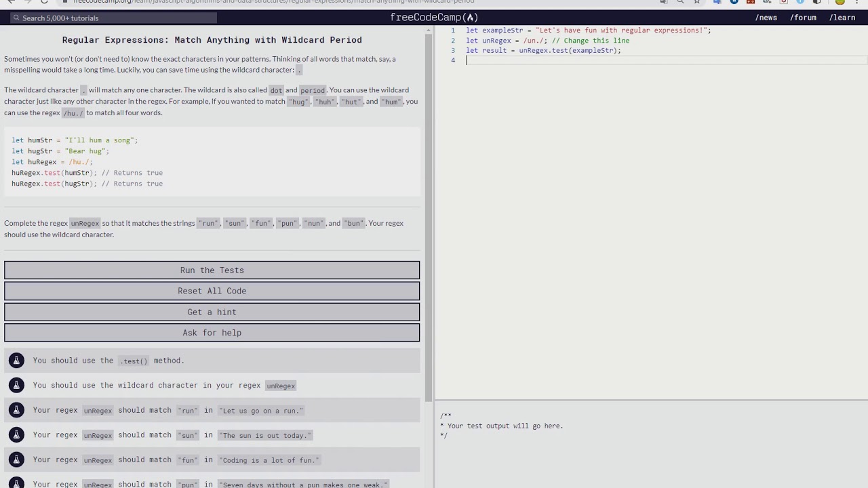
Task: Click editor line 1 with exampleStr declaration
Action: click(x=588, y=30)
